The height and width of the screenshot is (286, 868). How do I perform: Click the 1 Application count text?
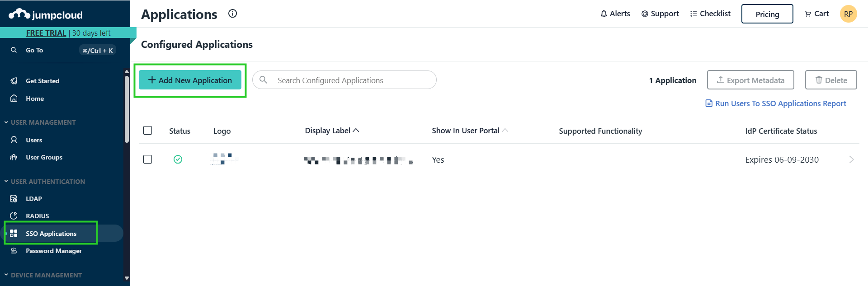click(673, 80)
